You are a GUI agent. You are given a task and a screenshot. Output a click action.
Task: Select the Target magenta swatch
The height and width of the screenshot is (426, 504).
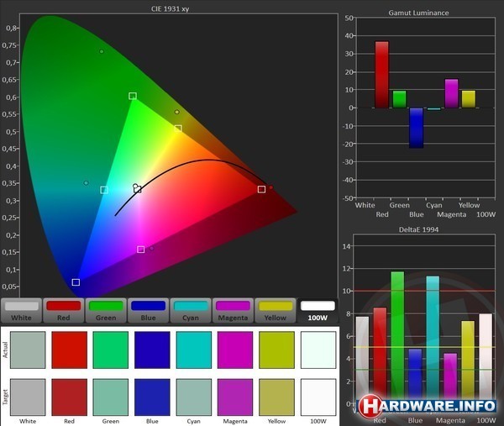click(x=235, y=397)
